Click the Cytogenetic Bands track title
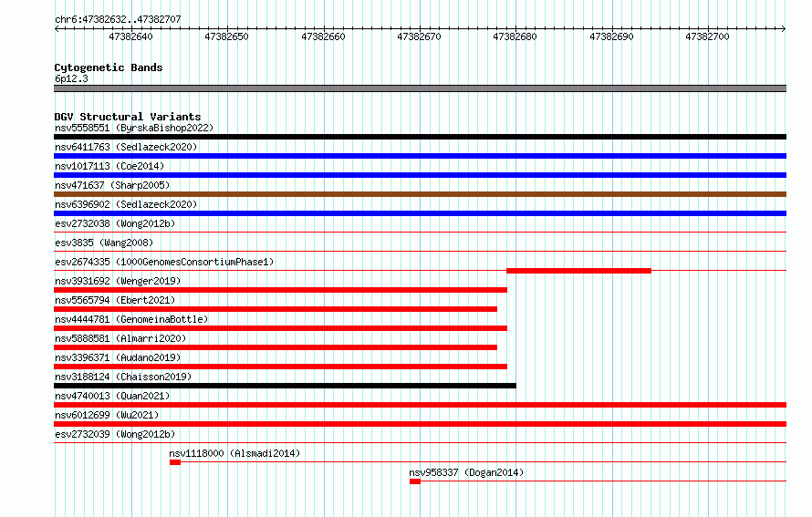 (109, 67)
